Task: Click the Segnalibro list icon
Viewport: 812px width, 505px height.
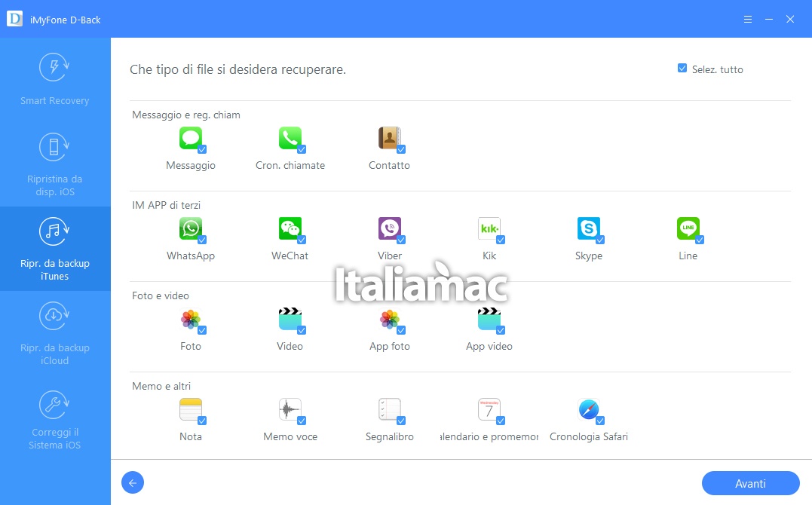Action: pos(390,409)
